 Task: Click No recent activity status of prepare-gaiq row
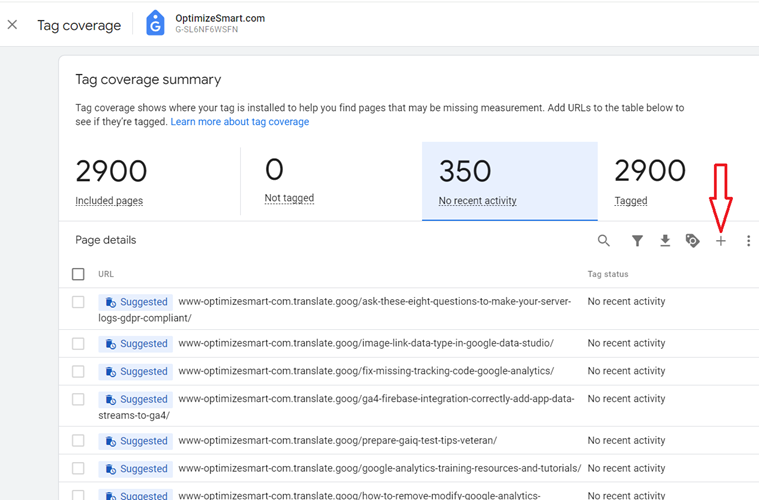pos(626,440)
